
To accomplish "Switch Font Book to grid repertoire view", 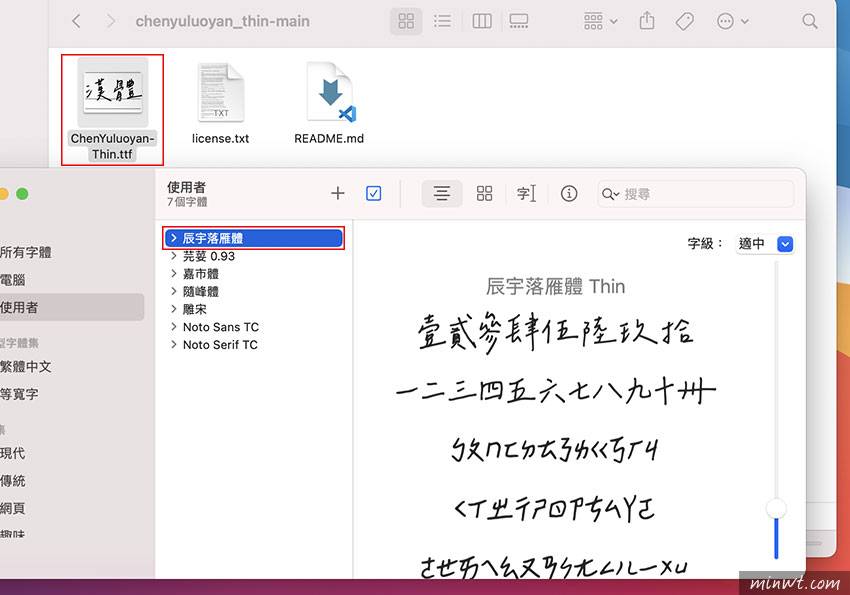I will 484,193.
